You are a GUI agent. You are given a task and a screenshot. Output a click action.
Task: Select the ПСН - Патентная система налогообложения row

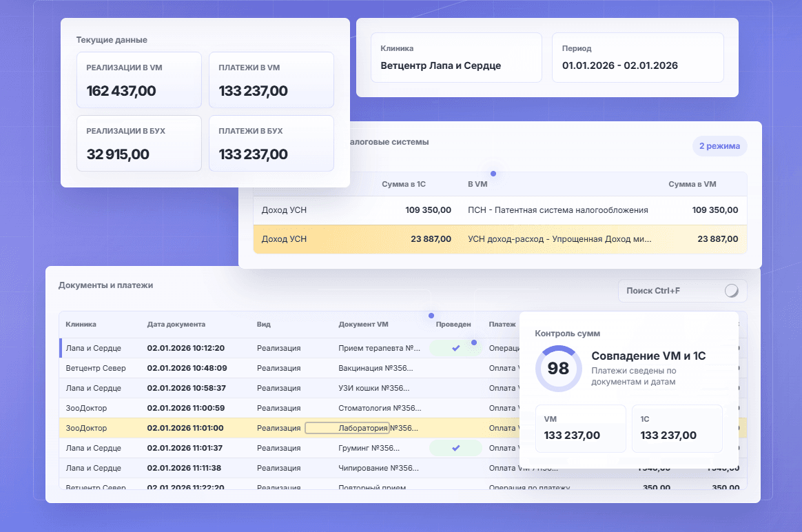[x=500, y=210]
